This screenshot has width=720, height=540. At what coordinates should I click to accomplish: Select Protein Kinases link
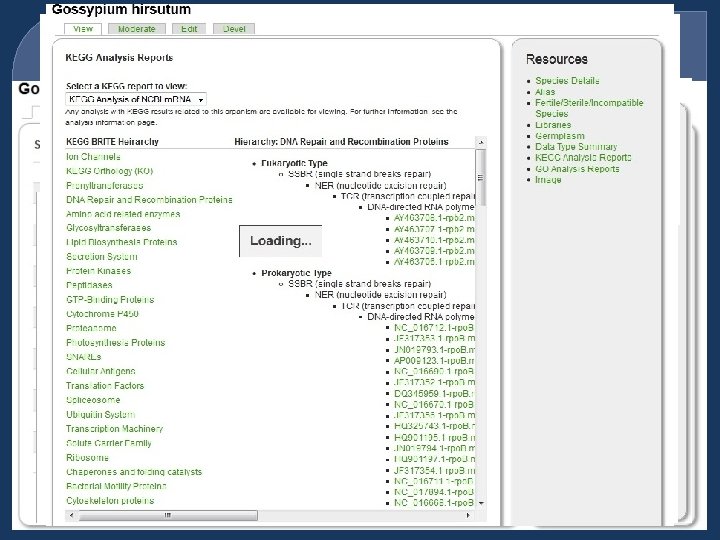click(98, 271)
